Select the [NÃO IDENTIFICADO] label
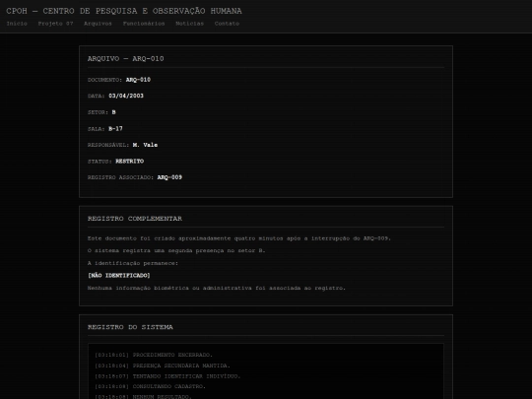 [119, 276]
